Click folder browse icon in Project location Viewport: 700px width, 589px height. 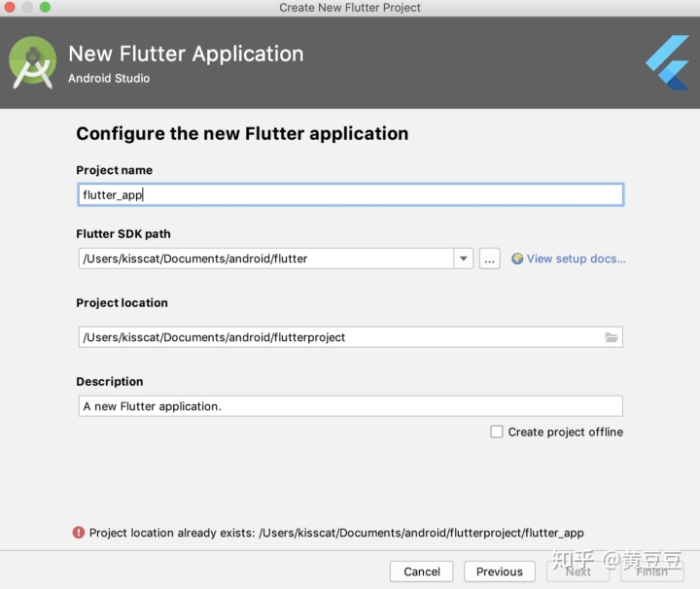pyautogui.click(x=612, y=337)
